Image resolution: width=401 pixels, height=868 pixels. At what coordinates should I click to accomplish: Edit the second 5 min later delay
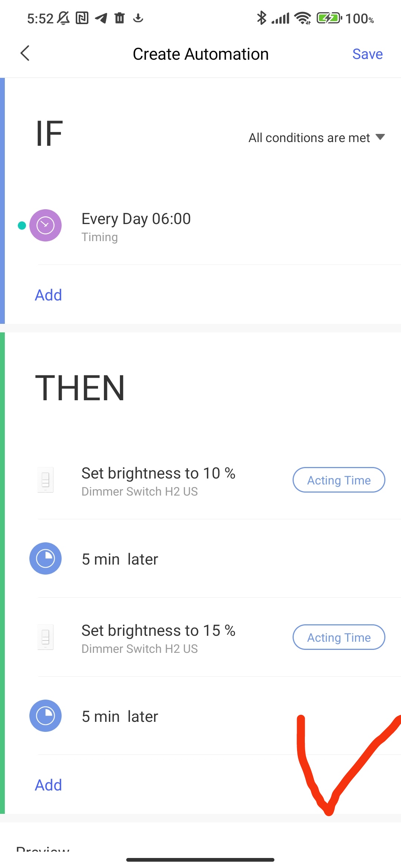pos(120,717)
